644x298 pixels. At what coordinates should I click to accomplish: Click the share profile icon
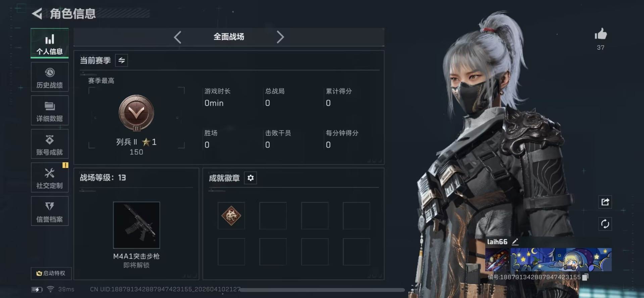pyautogui.click(x=605, y=202)
